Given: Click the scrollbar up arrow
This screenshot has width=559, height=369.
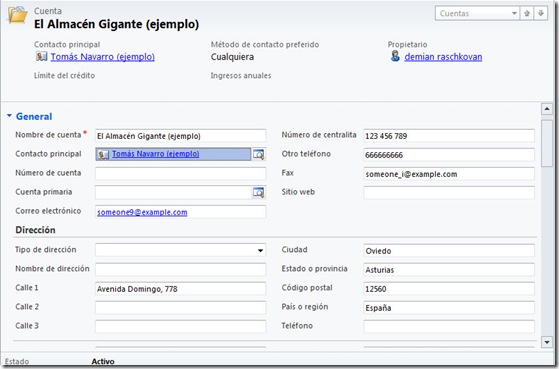Looking at the screenshot, I should click(547, 109).
